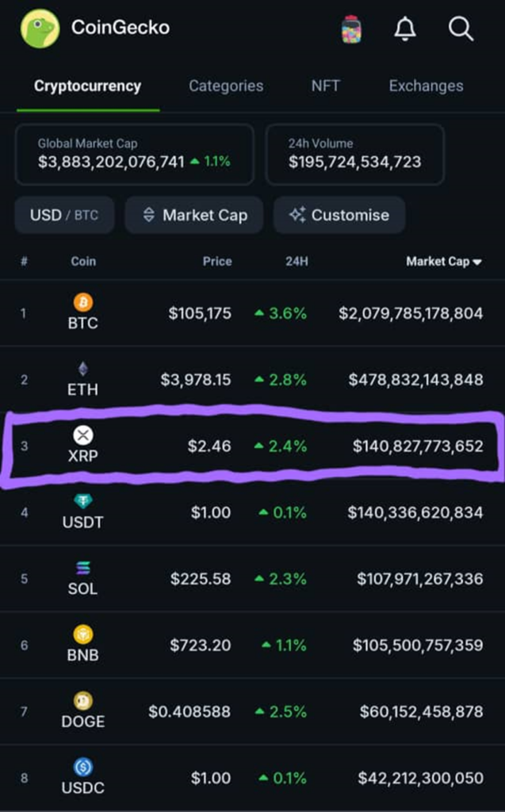Open notifications bell icon
505x812 pixels.
[x=405, y=29]
